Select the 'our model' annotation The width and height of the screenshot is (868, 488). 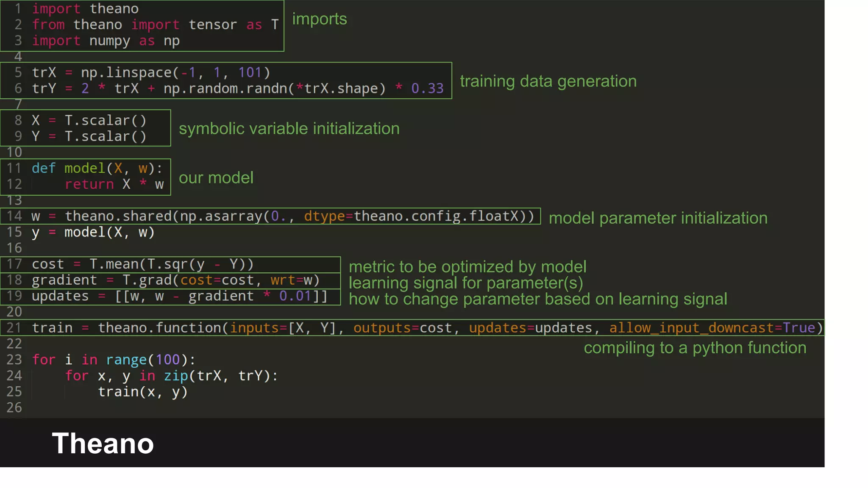click(x=216, y=178)
